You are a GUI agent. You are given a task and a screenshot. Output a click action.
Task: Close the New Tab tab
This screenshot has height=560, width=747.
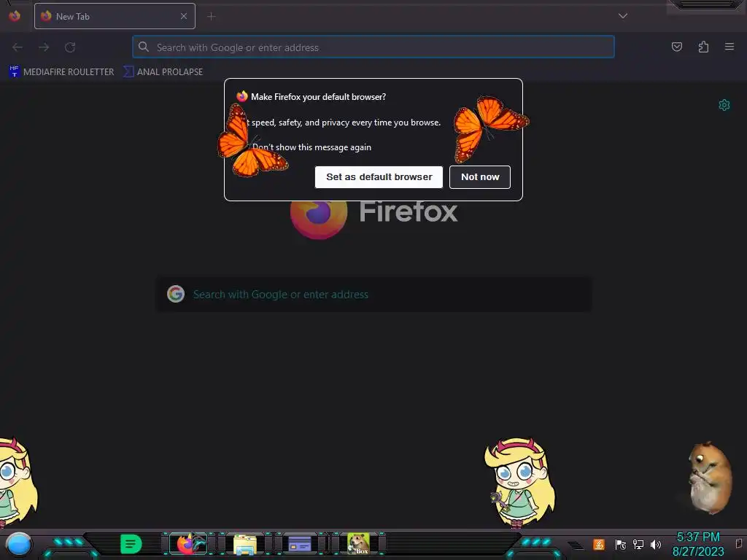pyautogui.click(x=183, y=16)
